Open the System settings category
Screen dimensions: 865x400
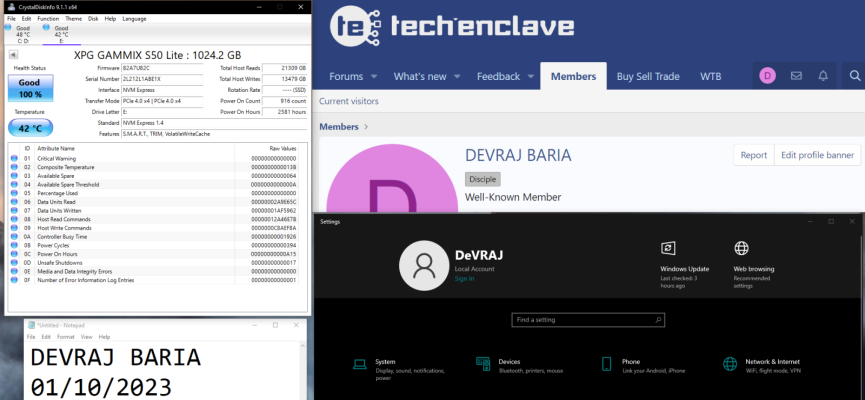click(x=398, y=368)
